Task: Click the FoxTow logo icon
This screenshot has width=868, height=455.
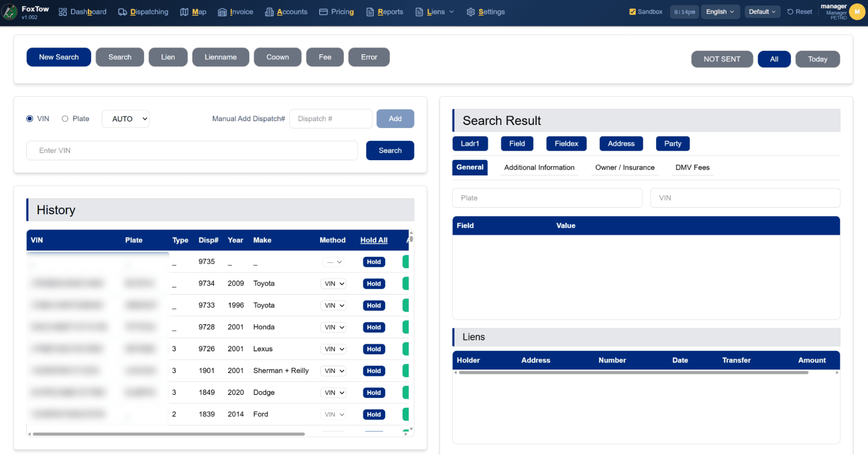Action: (x=10, y=12)
